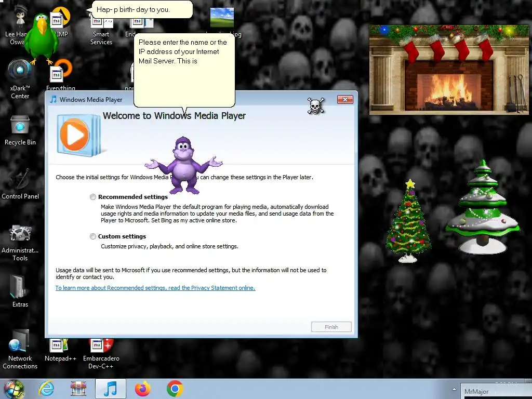
Task: Open the xDark Center desktop icon
Action: click(x=20, y=79)
